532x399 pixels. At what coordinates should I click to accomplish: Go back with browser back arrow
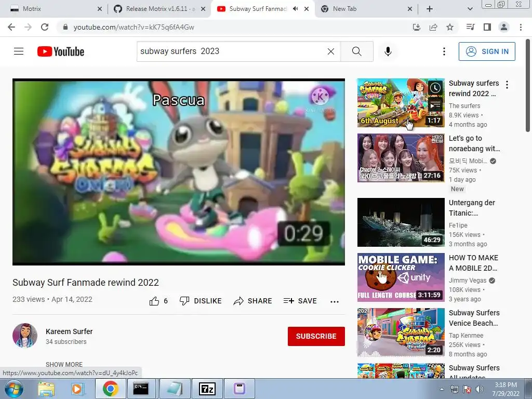coord(11,27)
